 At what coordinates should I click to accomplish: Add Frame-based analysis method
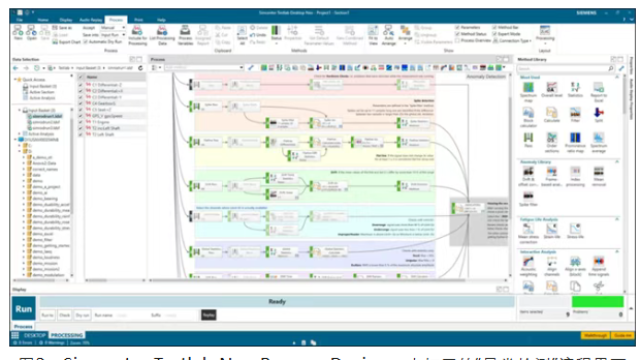pos(552,176)
